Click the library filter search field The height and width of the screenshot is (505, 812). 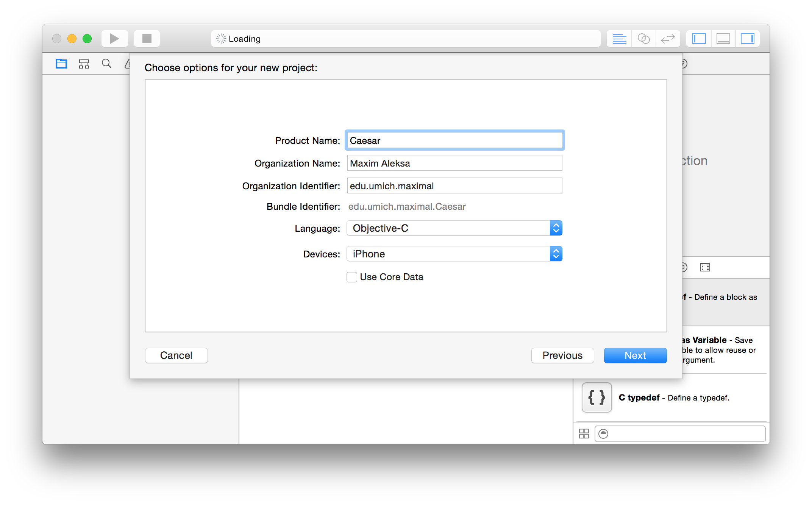click(680, 434)
